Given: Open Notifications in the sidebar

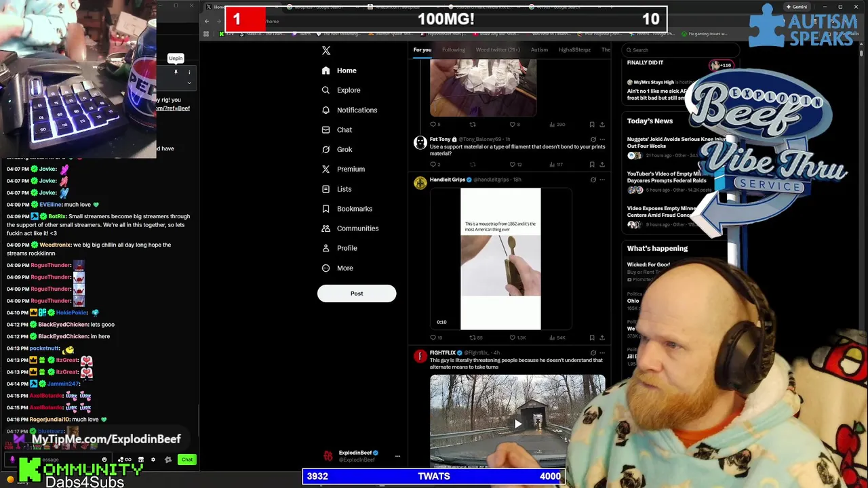Looking at the screenshot, I should 349,110.
